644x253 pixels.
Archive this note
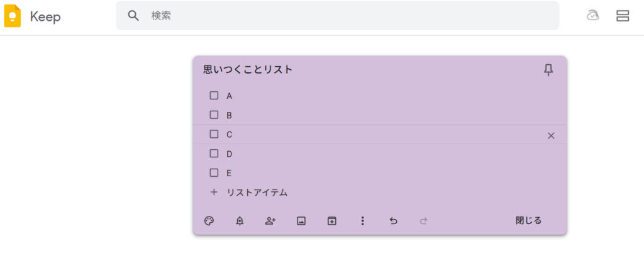coord(332,221)
